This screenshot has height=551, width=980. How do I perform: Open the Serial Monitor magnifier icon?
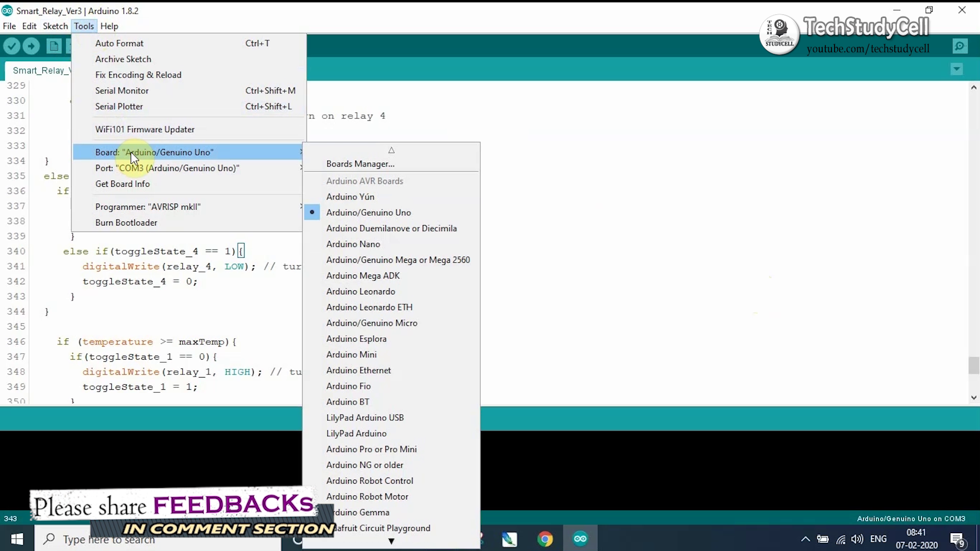coord(960,46)
